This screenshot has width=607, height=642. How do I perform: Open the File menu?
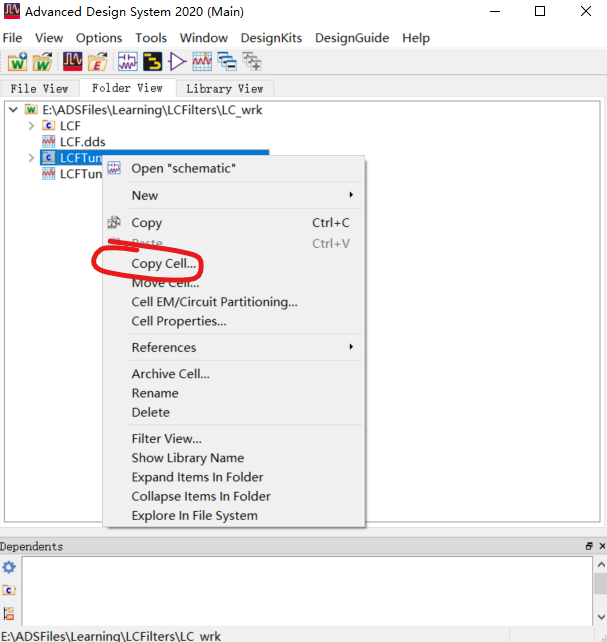(x=12, y=38)
